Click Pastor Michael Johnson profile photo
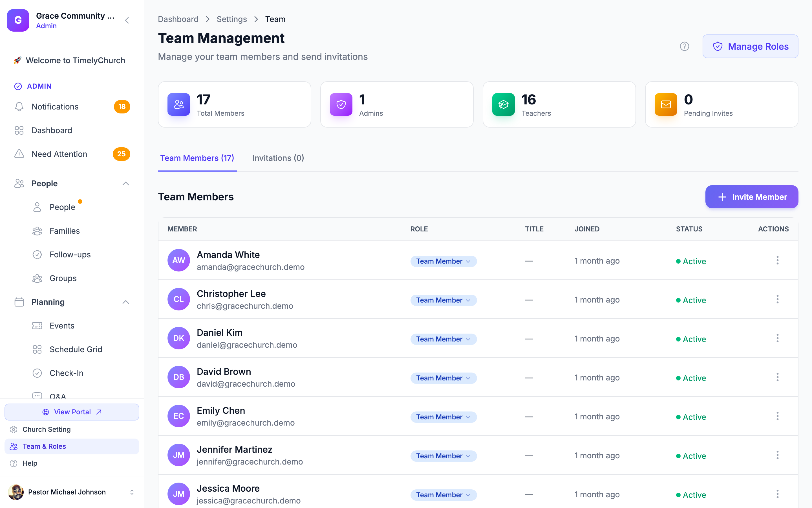The width and height of the screenshot is (812, 508). click(x=16, y=492)
